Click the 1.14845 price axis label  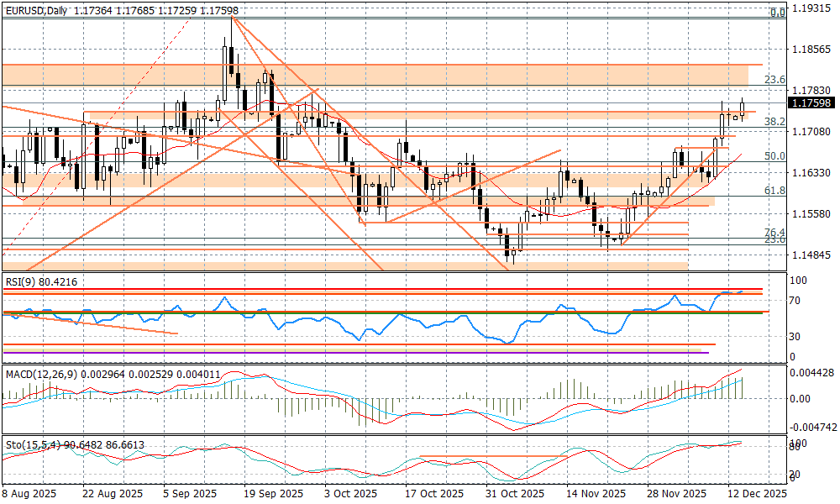tap(811, 255)
